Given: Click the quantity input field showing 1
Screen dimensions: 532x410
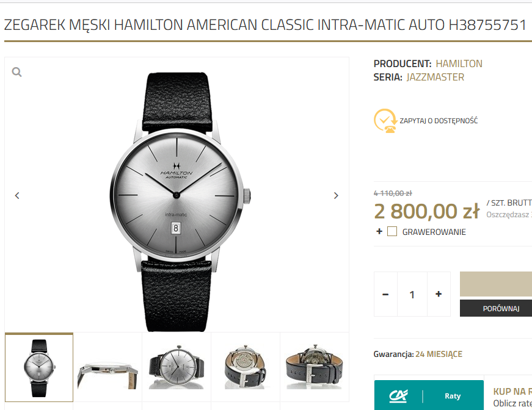Looking at the screenshot, I should [412, 294].
